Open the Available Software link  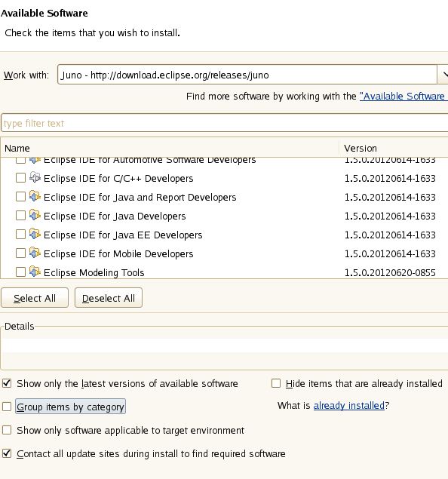(404, 97)
